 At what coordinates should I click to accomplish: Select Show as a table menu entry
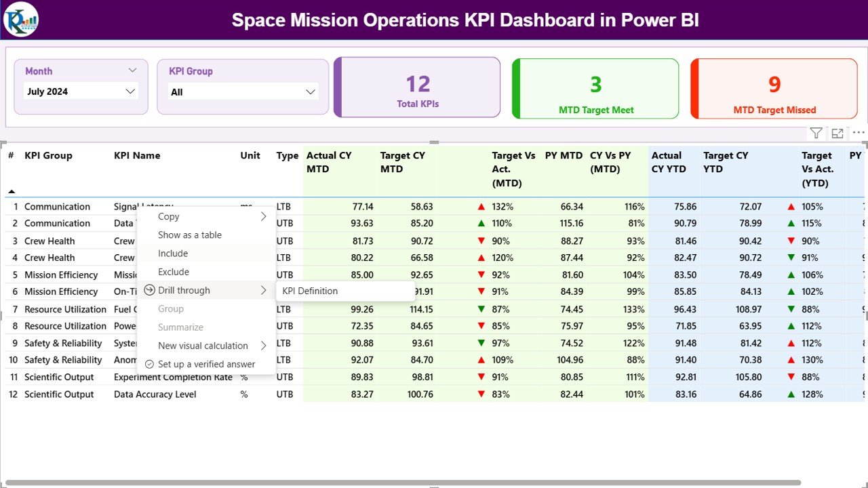click(x=190, y=235)
